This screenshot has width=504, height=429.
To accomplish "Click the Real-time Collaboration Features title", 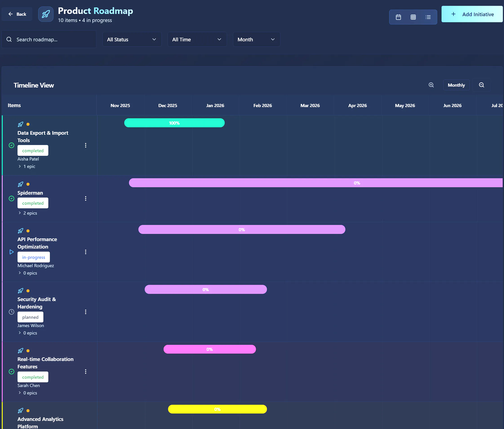I will (45, 363).
